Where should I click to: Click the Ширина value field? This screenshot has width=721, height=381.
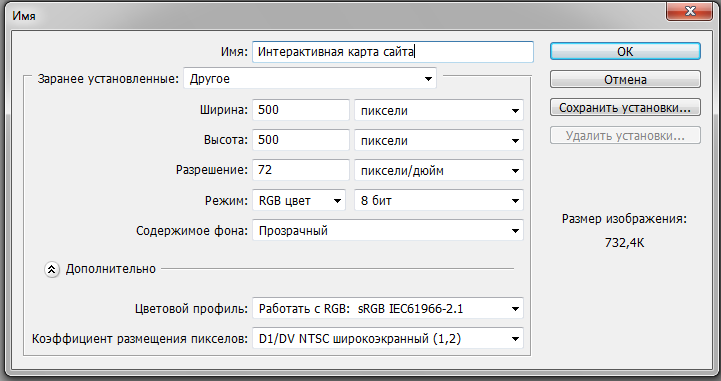point(301,110)
